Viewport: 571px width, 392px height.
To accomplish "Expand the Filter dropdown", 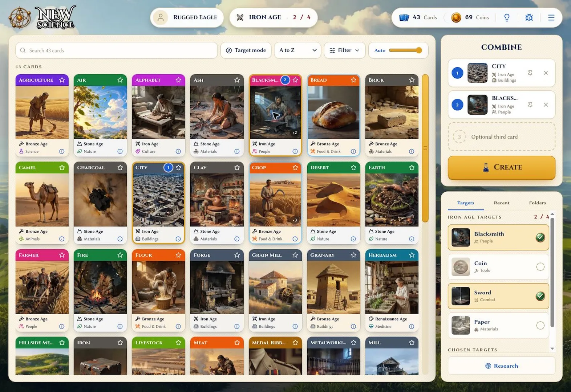I will (345, 50).
